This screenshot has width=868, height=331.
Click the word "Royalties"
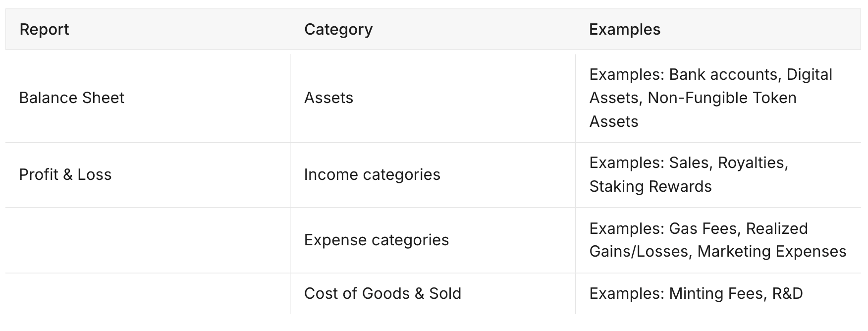tap(752, 163)
